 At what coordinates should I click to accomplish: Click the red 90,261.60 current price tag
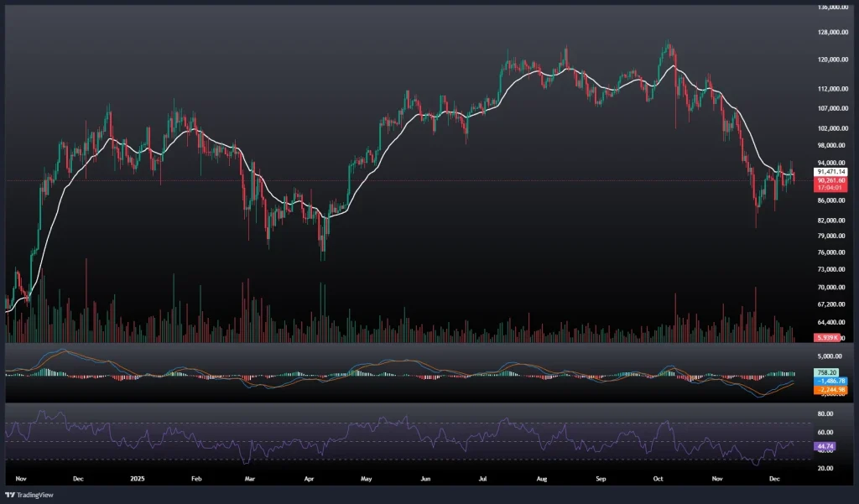click(829, 179)
